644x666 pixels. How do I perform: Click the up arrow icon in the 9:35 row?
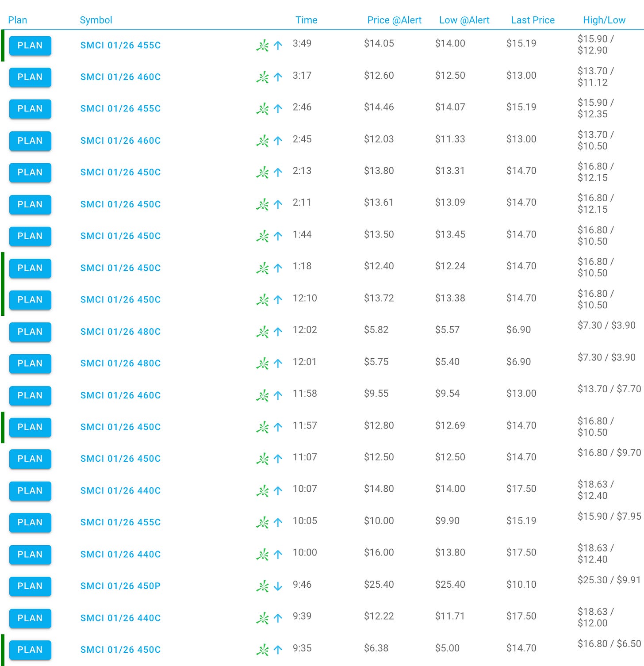point(278,650)
